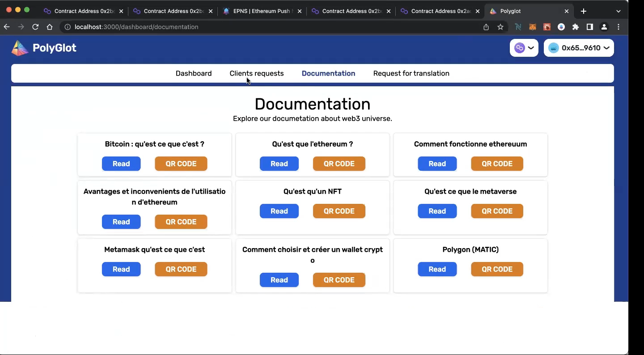This screenshot has width=644, height=355.
Task: Click the forward navigation arrow
Action: pyautogui.click(x=21, y=27)
